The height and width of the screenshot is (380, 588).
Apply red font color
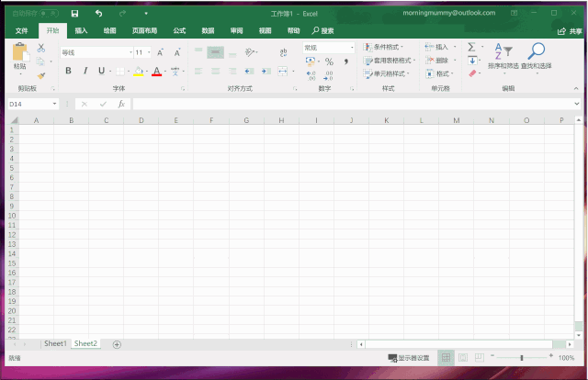157,71
